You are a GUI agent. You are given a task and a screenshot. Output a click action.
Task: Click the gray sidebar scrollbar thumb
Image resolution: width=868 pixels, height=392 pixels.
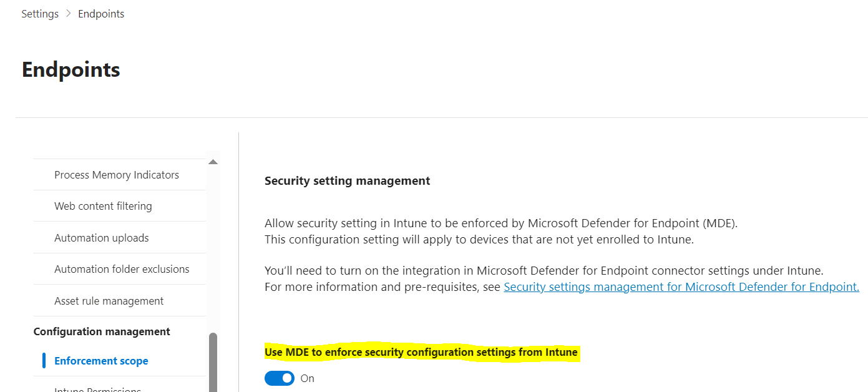213,356
